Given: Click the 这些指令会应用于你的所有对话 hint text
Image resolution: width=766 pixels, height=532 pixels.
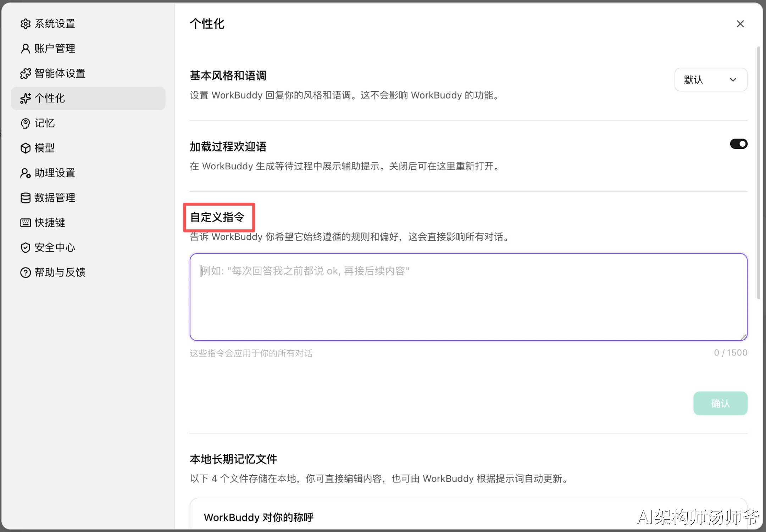Looking at the screenshot, I should click(251, 353).
